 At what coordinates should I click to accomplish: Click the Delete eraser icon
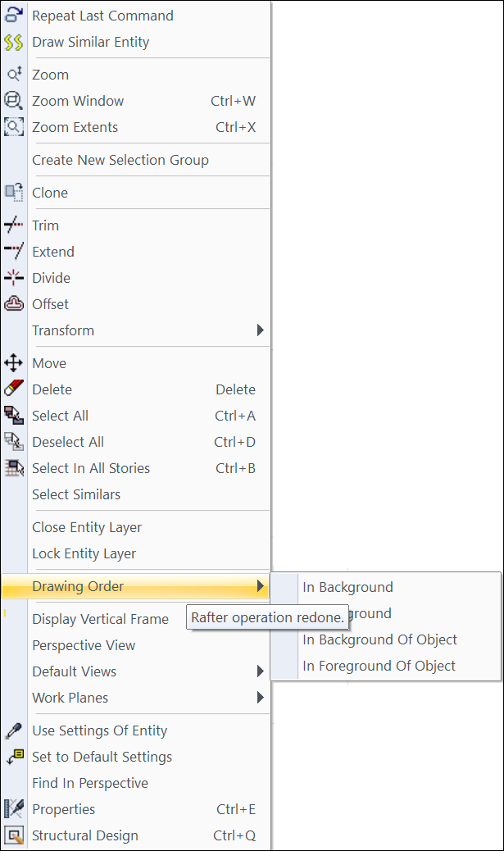(x=13, y=389)
